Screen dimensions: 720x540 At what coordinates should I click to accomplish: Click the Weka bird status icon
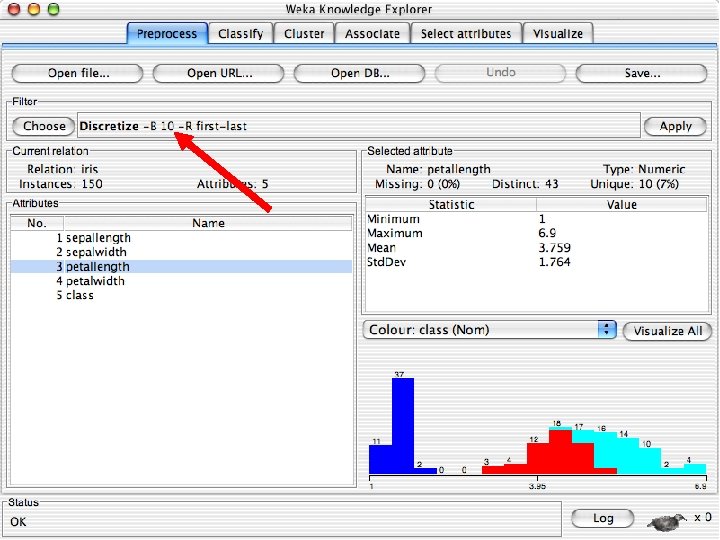pyautogui.click(x=665, y=521)
